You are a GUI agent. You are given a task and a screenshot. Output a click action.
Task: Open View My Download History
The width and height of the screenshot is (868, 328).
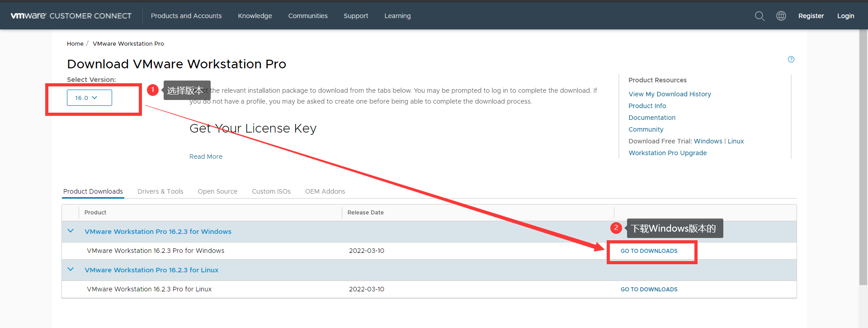click(x=670, y=94)
